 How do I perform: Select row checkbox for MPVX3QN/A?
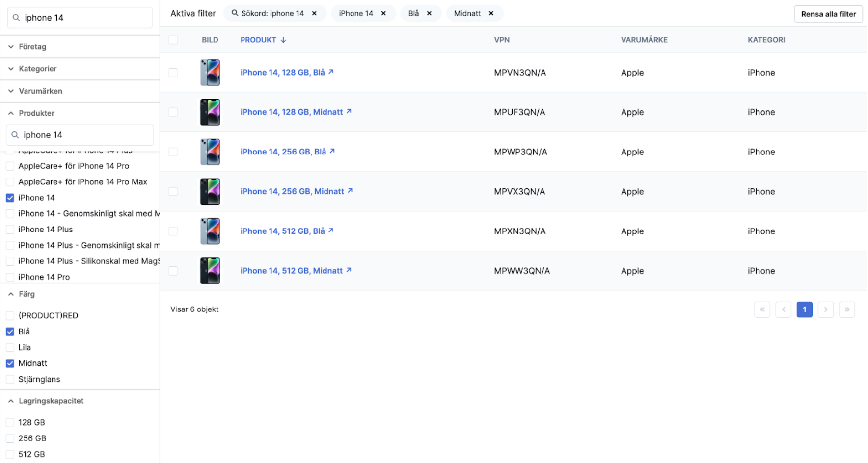point(173,192)
